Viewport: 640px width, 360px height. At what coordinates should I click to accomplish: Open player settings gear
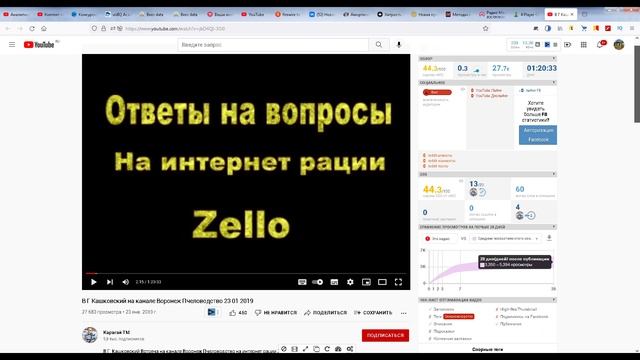350,282
